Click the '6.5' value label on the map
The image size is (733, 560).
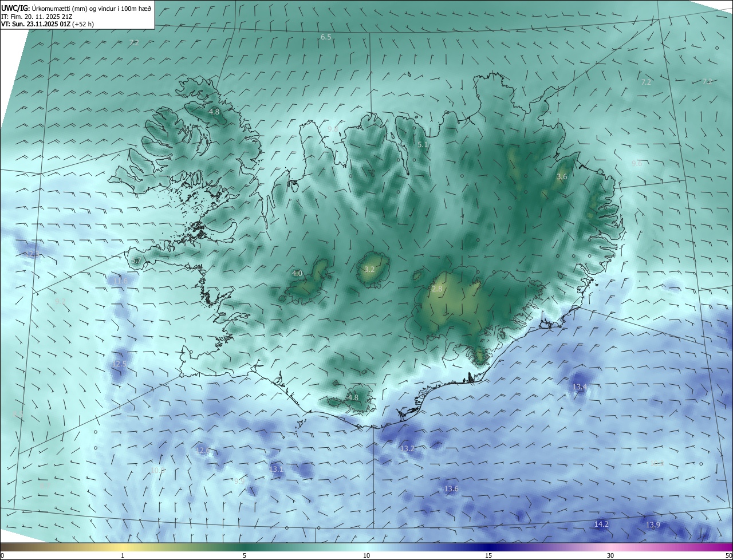click(326, 37)
